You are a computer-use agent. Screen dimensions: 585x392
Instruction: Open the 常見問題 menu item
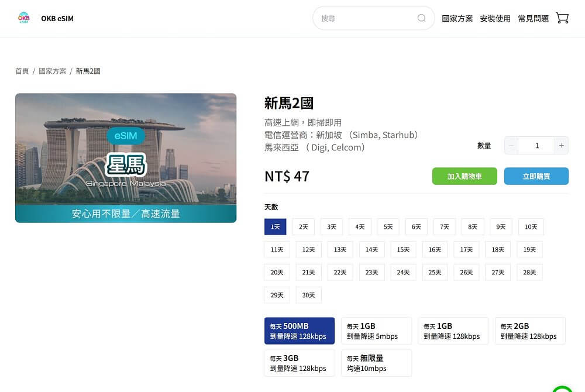[x=533, y=18]
